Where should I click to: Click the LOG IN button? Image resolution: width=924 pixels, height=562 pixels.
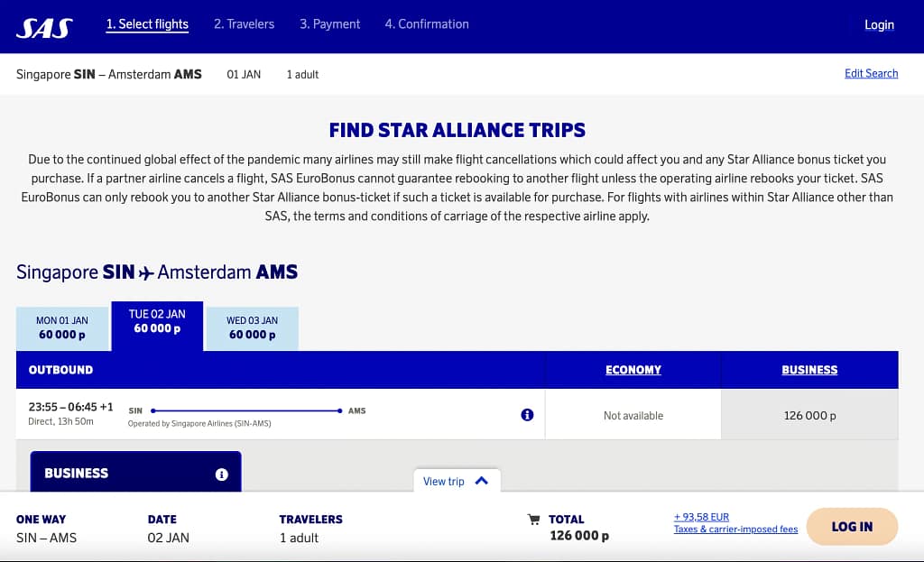pos(851,526)
